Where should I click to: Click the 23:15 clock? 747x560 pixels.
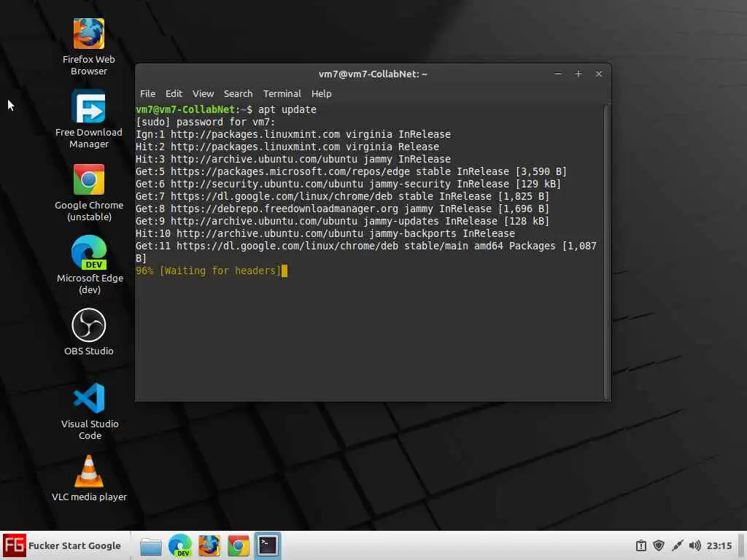point(719,545)
